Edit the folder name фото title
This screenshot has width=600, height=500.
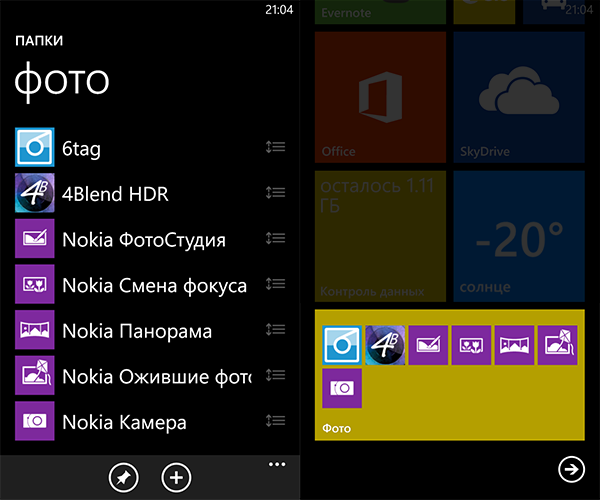coord(62,82)
